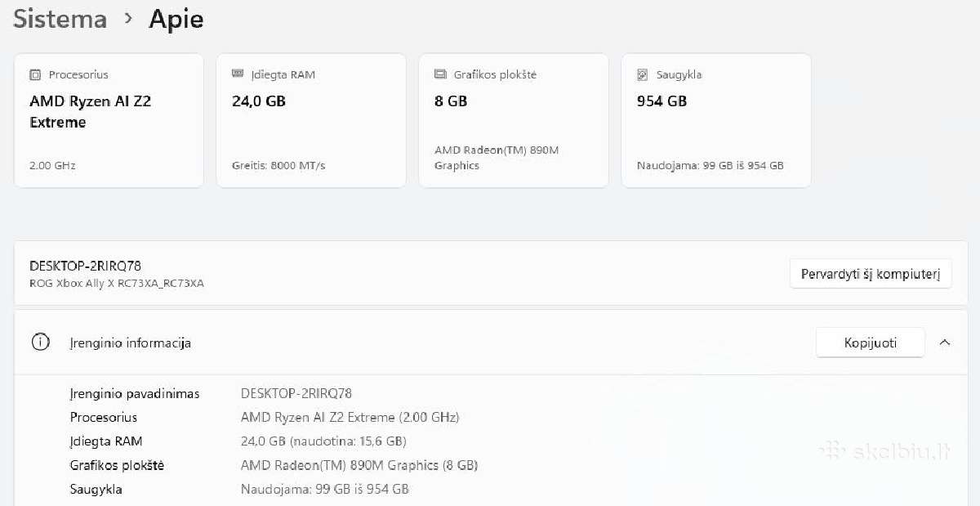
Task: Collapse the Įrenginio informacija section chevron
Action: pos(945,343)
